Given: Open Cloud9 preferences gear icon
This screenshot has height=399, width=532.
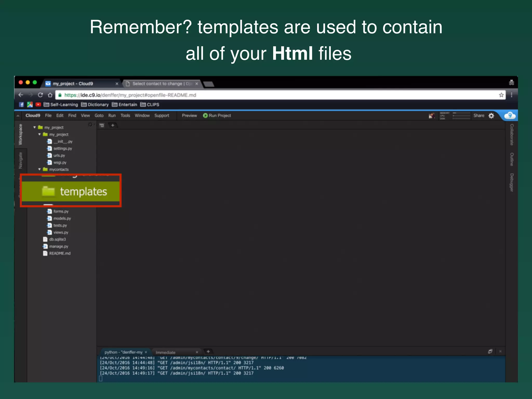Looking at the screenshot, I should pos(491,116).
